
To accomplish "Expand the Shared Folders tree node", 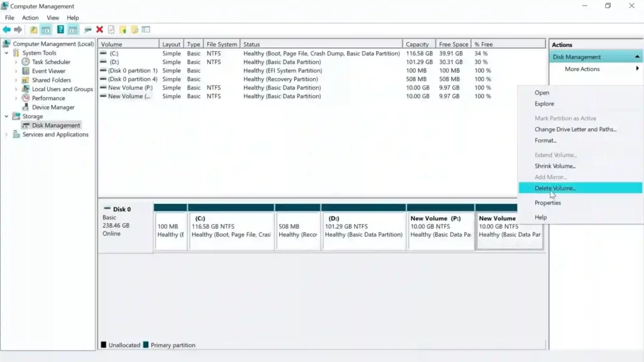I will coord(16,80).
